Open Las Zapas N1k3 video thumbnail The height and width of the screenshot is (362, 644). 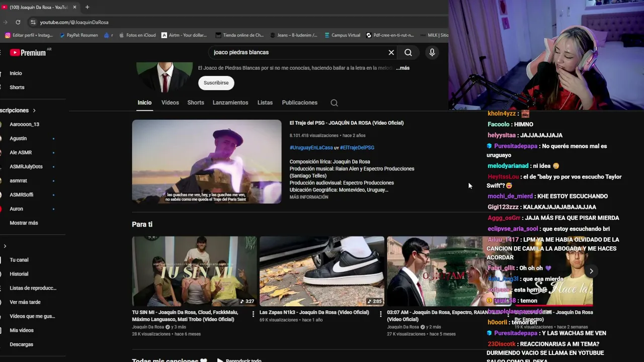(321, 271)
